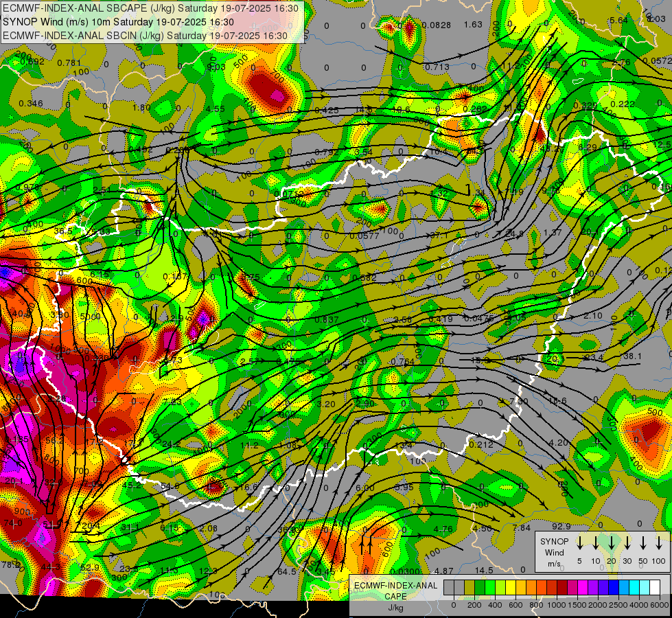The image size is (672, 618).
Task: Click the 7.30 value on the map
Action: point(518,402)
